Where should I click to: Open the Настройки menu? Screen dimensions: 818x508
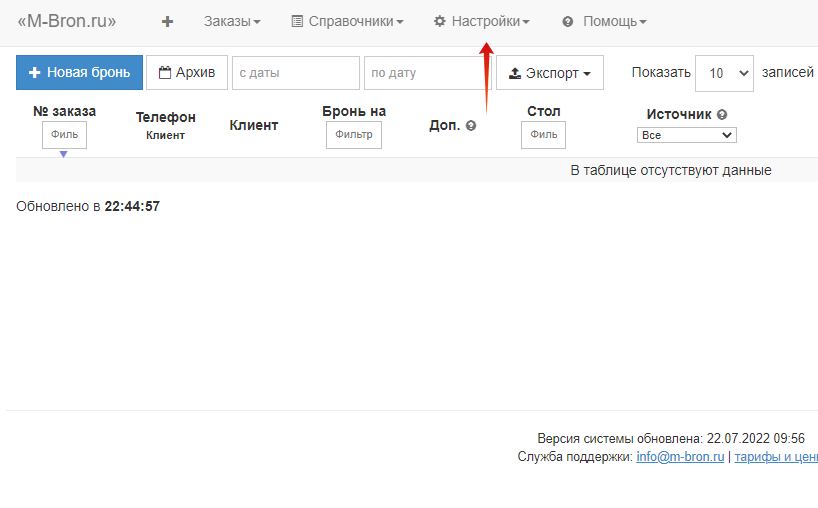tap(482, 21)
